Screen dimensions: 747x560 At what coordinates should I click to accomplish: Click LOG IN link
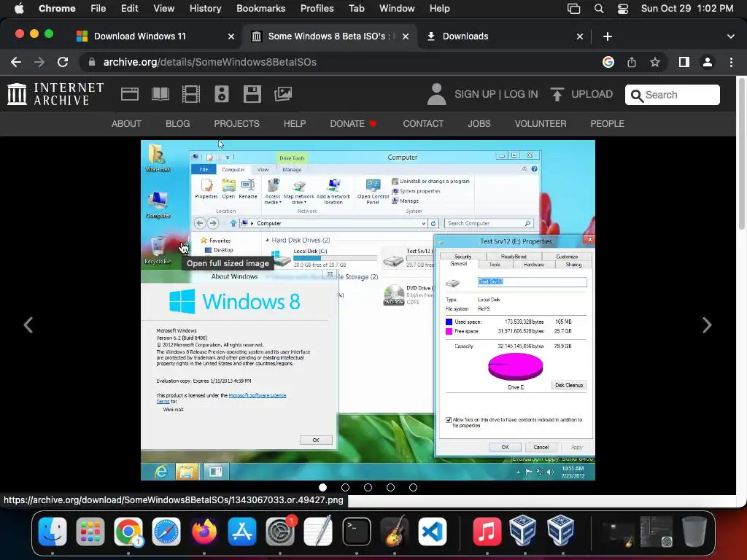coord(521,94)
